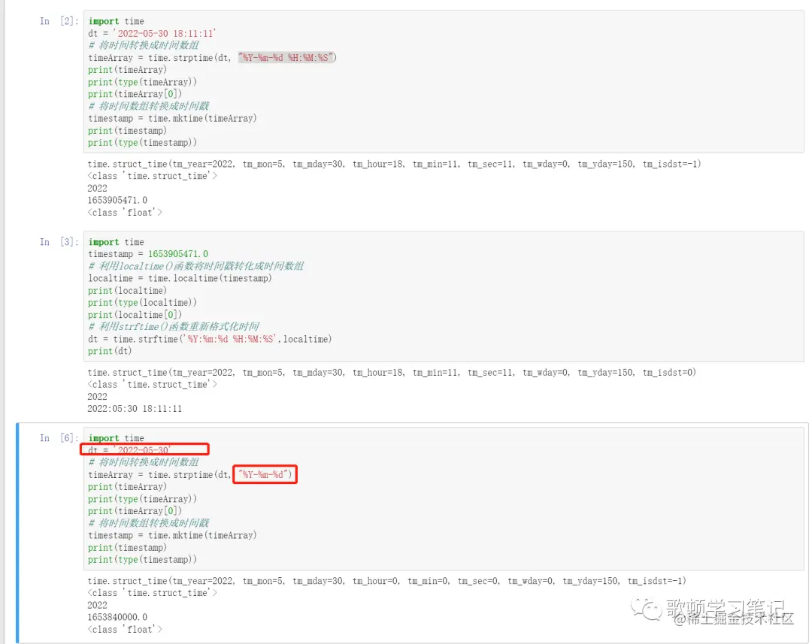The width and height of the screenshot is (812, 644).
Task: Click the time.mktime(timeArray) line in cell 2
Action: tap(172, 118)
